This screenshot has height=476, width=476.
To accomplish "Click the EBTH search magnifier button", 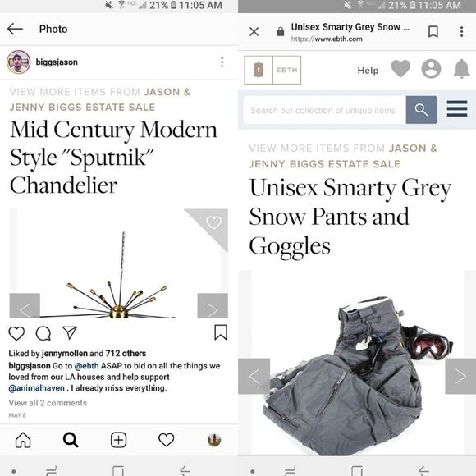I will point(421,110).
